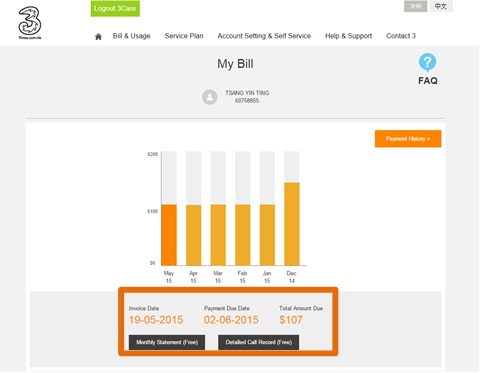Open Detailed Call Record (Free)
Screen dimensions: 480x373
point(259,342)
